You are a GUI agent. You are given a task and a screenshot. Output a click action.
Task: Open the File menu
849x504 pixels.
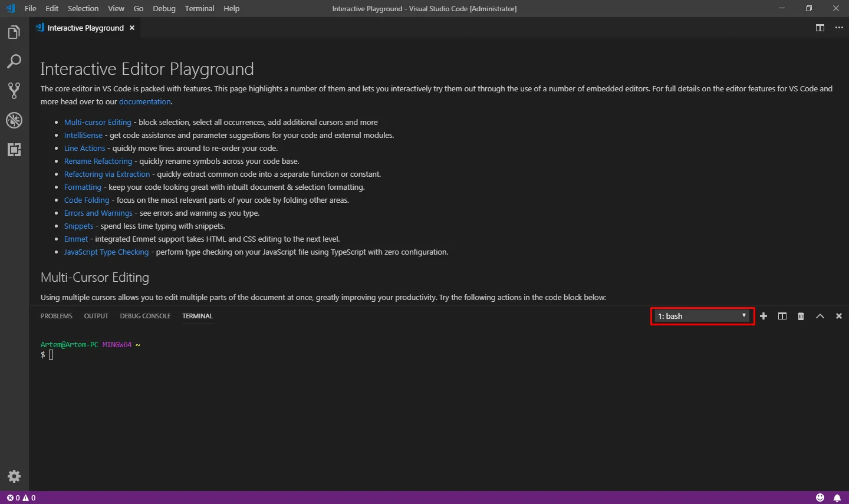(31, 9)
